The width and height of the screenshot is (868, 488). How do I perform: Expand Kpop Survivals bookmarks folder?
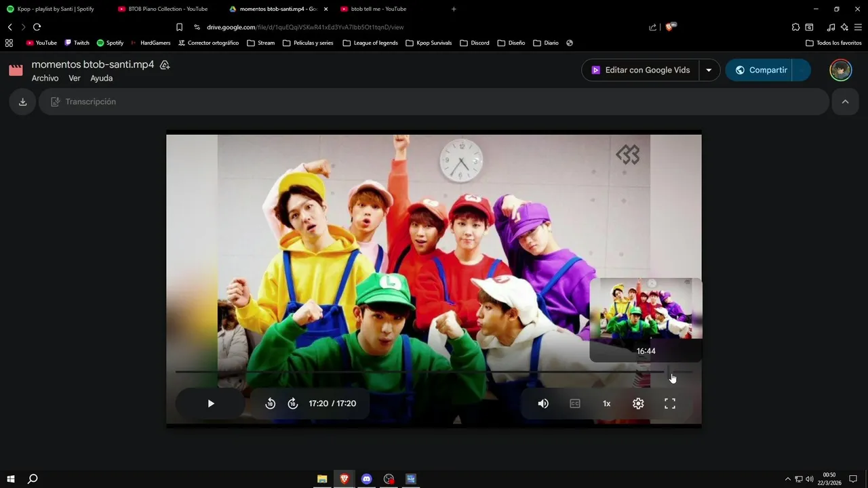tap(429, 43)
